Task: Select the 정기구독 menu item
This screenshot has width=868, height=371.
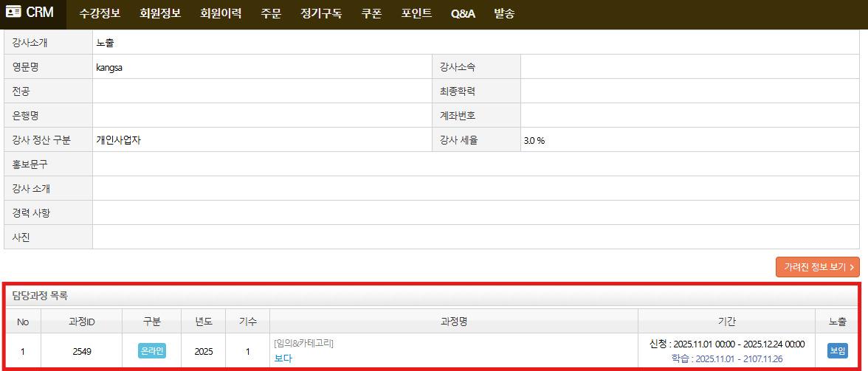Action: click(321, 13)
